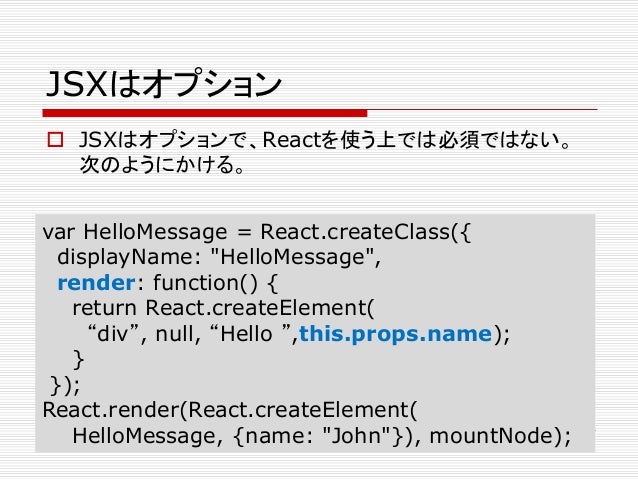Click the line "displayName: "HelloMessage","
Screen dimensions: 638x479
point(219,258)
